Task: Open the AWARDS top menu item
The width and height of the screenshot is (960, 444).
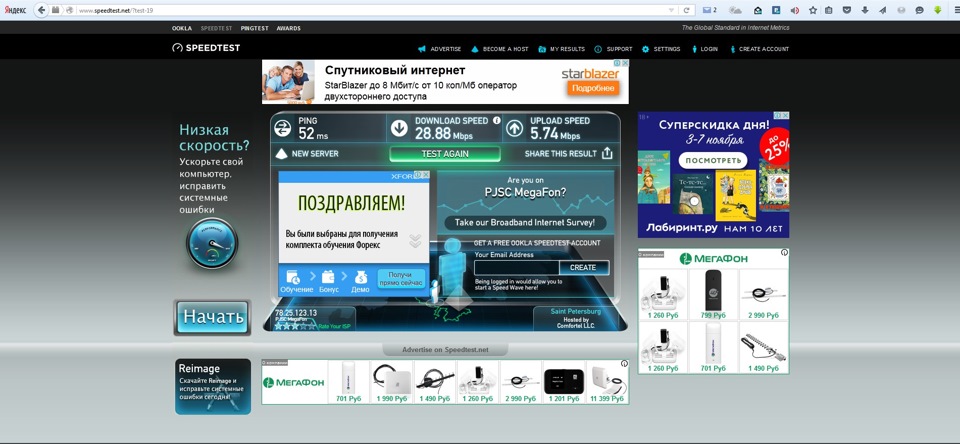Action: pos(288,28)
